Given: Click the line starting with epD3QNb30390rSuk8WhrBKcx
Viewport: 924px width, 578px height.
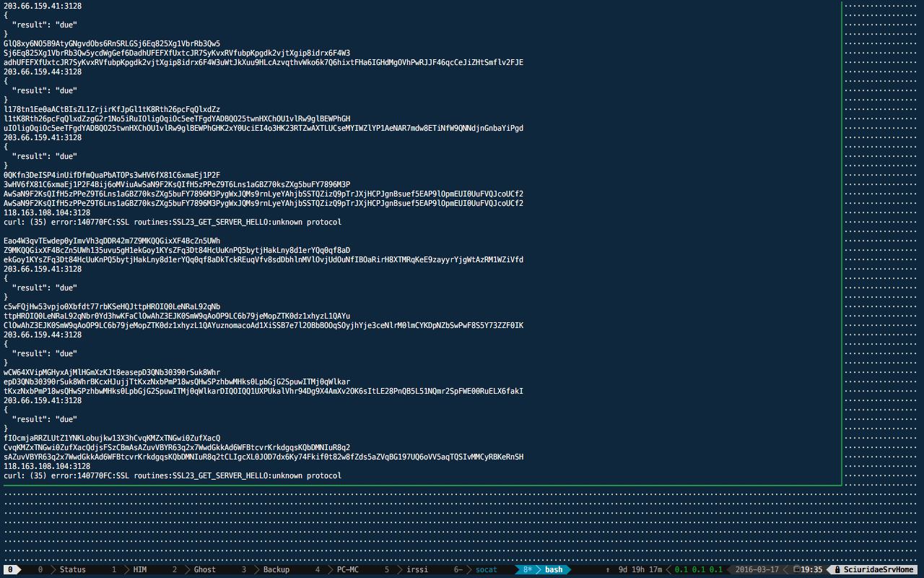Looking at the screenshot, I should click(x=177, y=381).
